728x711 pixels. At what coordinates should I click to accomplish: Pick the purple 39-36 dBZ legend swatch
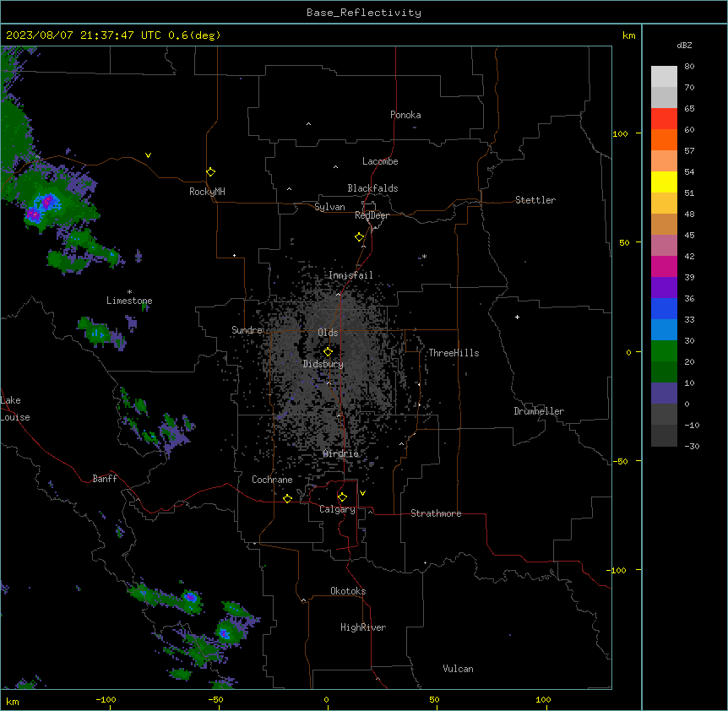(x=664, y=288)
